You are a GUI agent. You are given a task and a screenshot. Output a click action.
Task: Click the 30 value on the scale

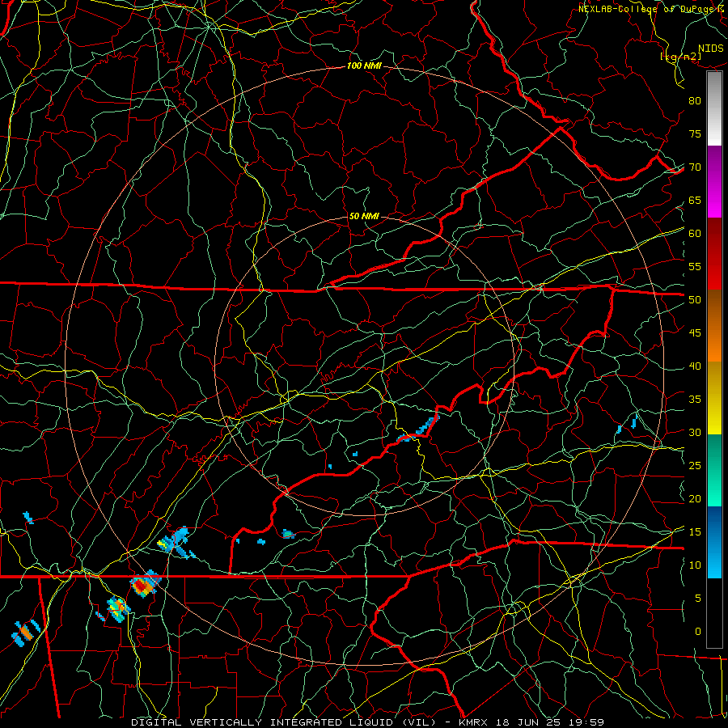point(695,433)
